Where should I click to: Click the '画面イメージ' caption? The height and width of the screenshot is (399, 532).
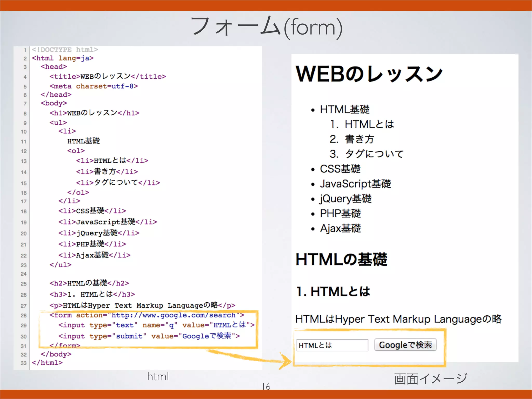point(430,378)
